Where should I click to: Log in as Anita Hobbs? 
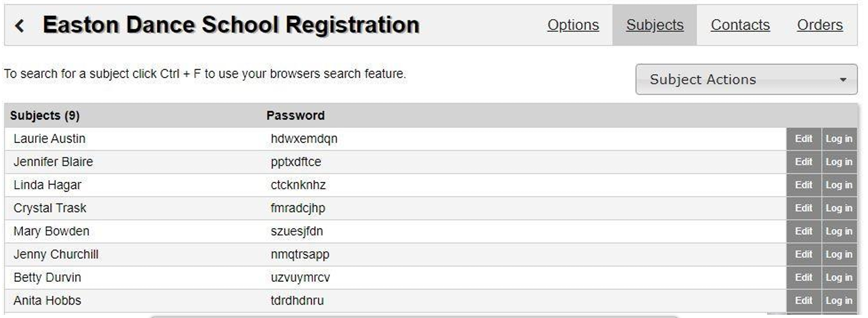pos(839,301)
